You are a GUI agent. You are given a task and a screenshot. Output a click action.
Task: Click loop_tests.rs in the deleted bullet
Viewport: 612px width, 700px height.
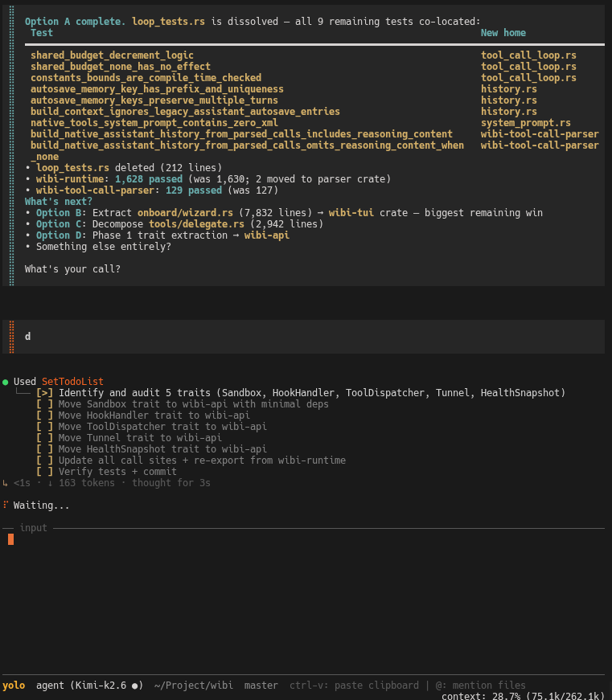point(73,168)
